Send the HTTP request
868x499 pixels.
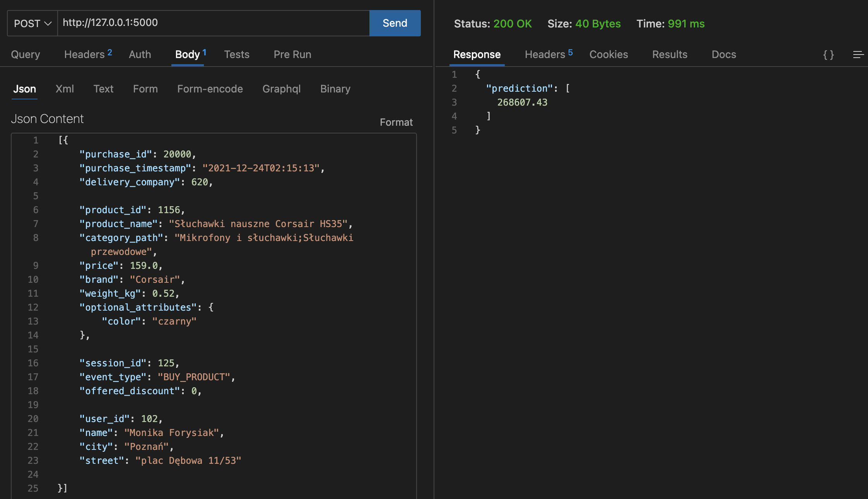395,23
